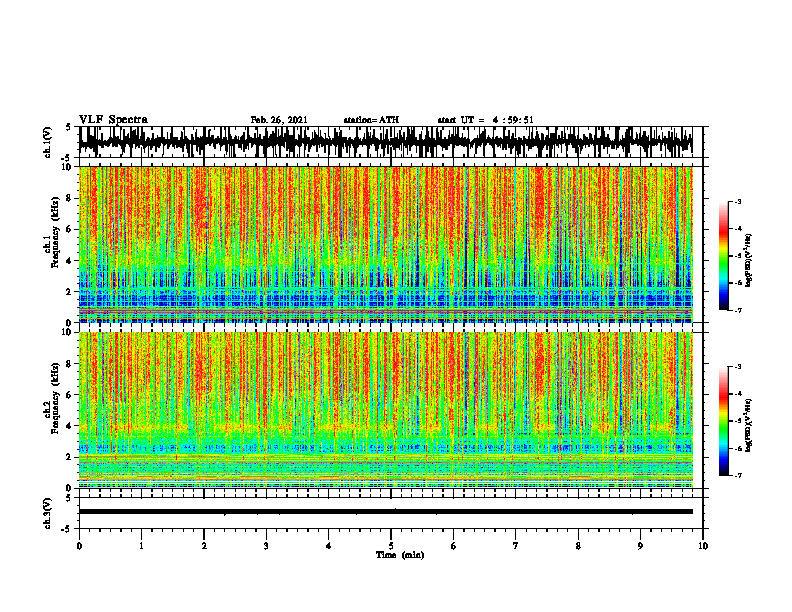Click the "-3" label on ch.2 color scale

(x=738, y=367)
